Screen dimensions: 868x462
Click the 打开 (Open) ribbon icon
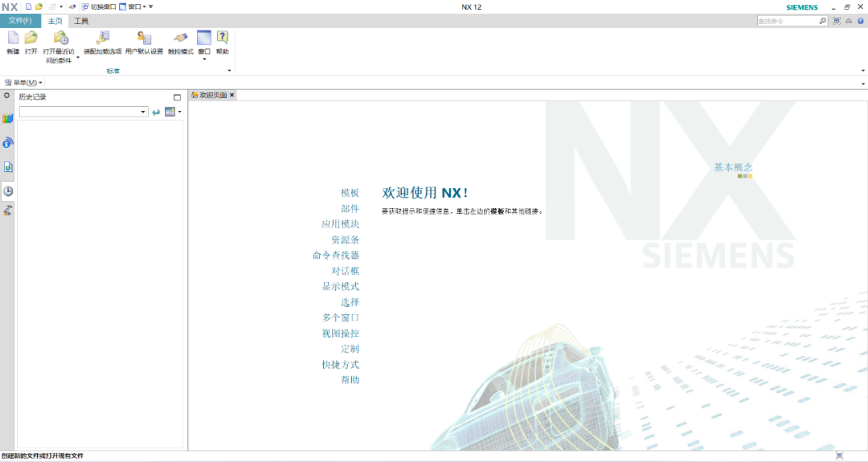[x=31, y=39]
